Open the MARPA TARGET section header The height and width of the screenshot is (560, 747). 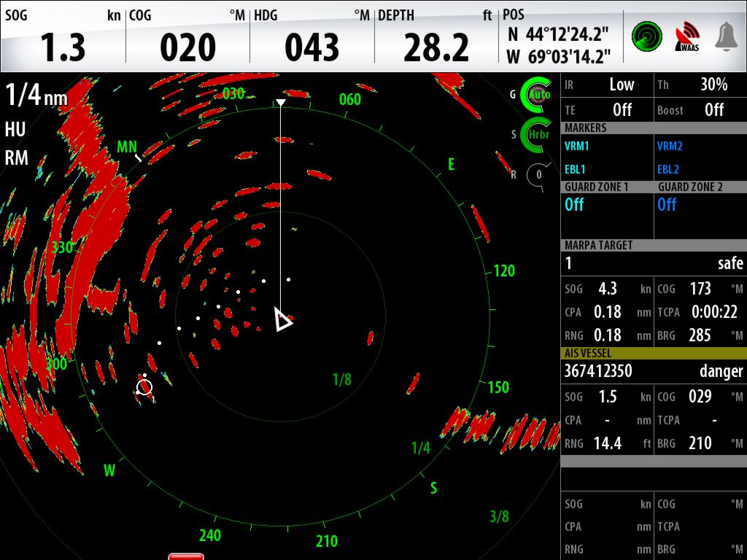click(x=654, y=245)
